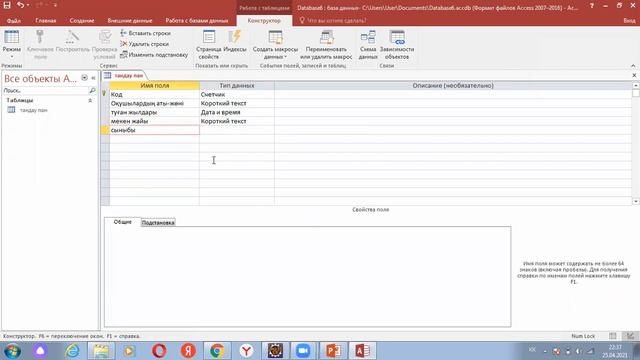The image size is (640, 360).
Task: Click Удалить строки
Action: click(145, 44)
